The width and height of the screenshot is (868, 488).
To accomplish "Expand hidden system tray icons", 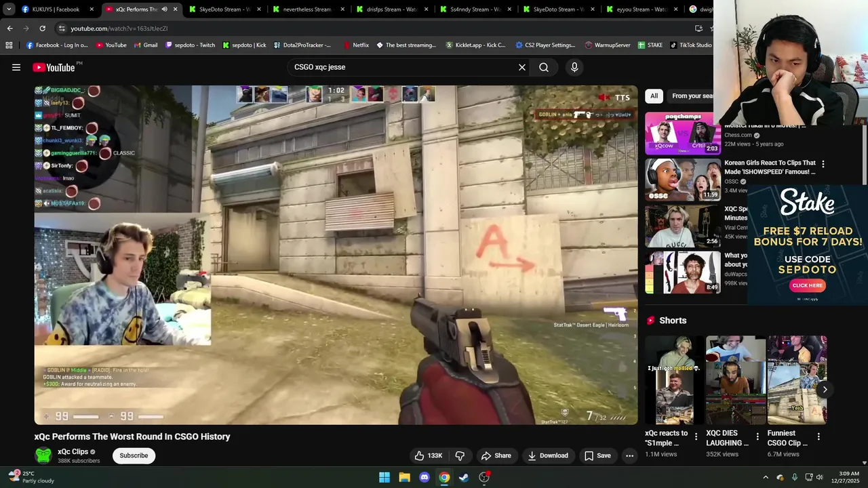I will [766, 477].
